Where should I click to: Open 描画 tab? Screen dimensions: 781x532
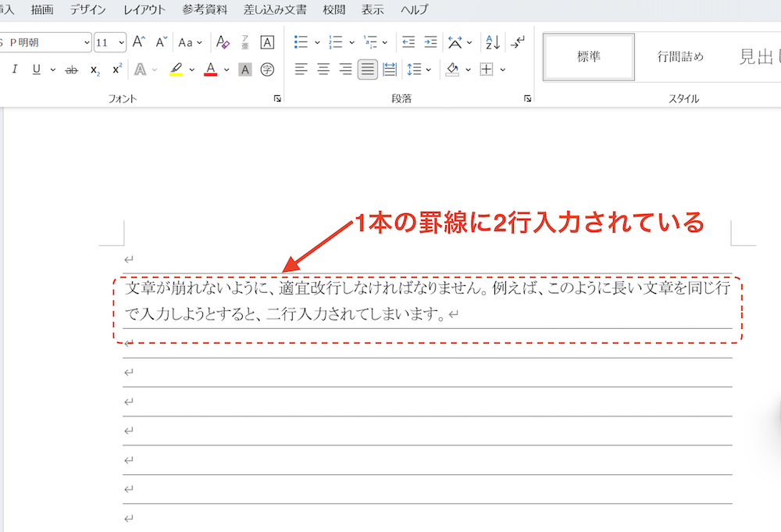pos(42,9)
